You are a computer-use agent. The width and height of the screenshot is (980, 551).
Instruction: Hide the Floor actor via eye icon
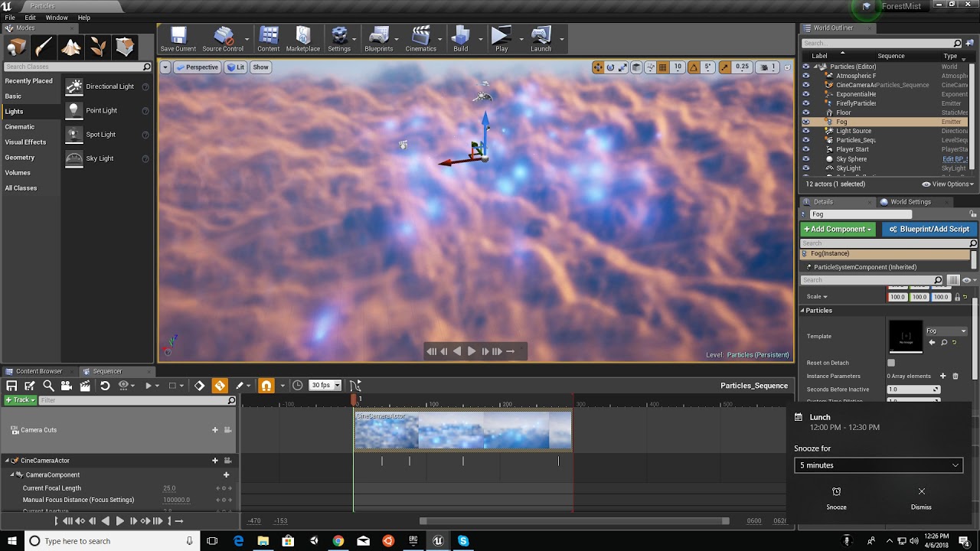(x=805, y=112)
